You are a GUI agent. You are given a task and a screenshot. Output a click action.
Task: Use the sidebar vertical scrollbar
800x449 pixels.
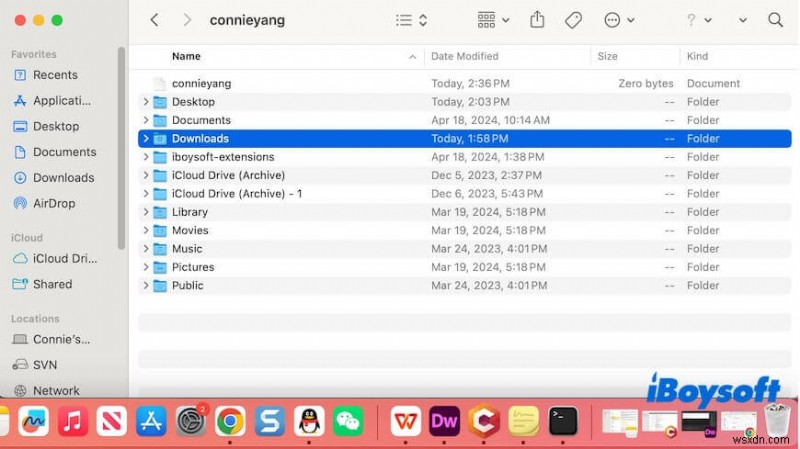121,148
